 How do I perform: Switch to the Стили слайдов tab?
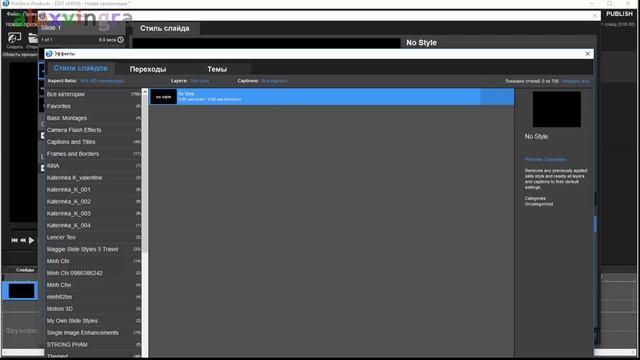pyautogui.click(x=80, y=68)
